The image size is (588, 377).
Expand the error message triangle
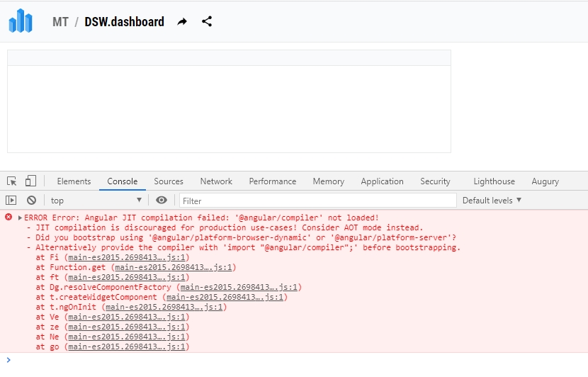click(20, 218)
